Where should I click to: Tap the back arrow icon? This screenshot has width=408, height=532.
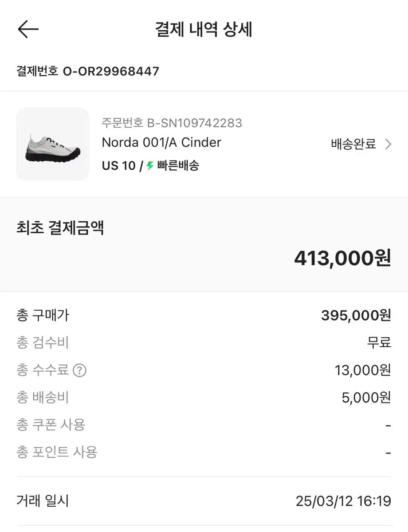click(28, 29)
